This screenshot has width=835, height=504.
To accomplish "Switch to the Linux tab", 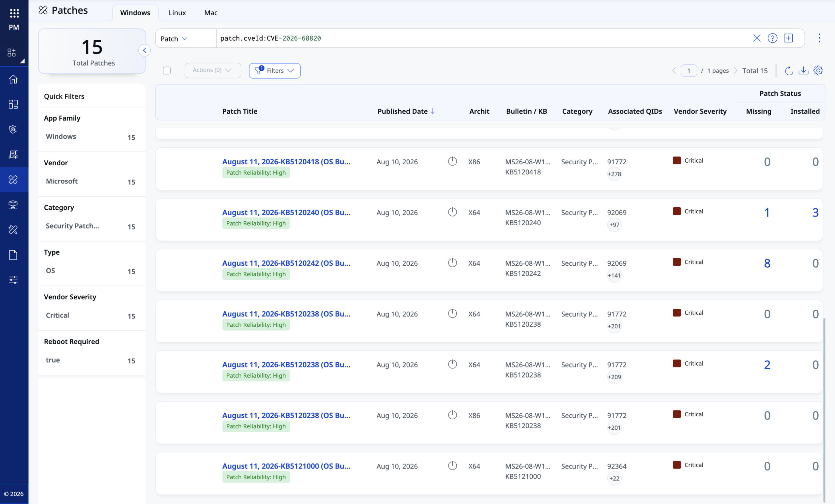I will 177,12.
